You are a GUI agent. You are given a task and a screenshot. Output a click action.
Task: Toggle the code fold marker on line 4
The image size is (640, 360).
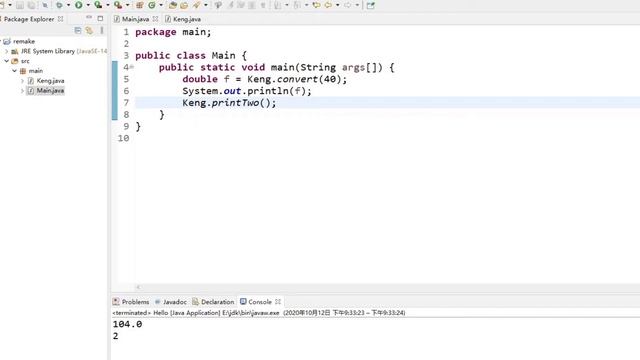point(132,67)
